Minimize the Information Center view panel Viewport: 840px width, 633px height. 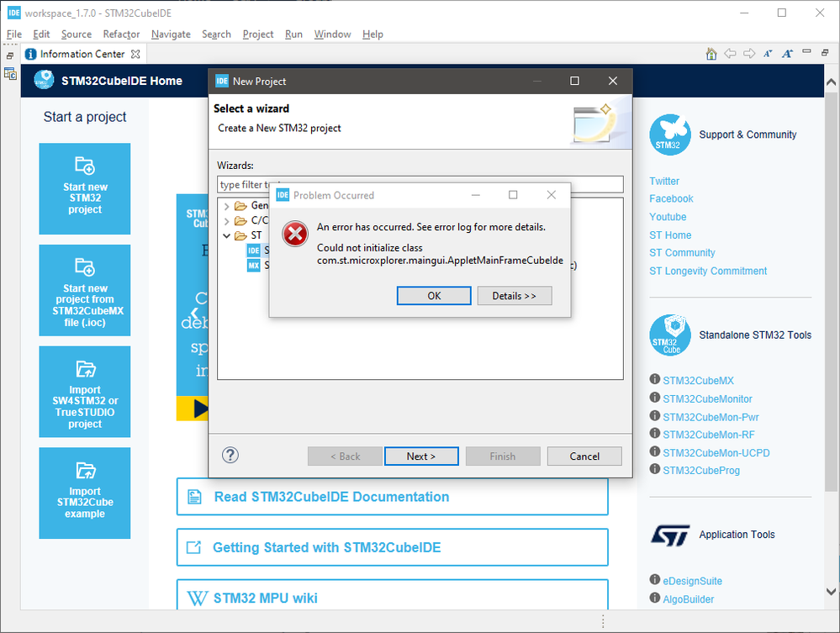(x=806, y=52)
